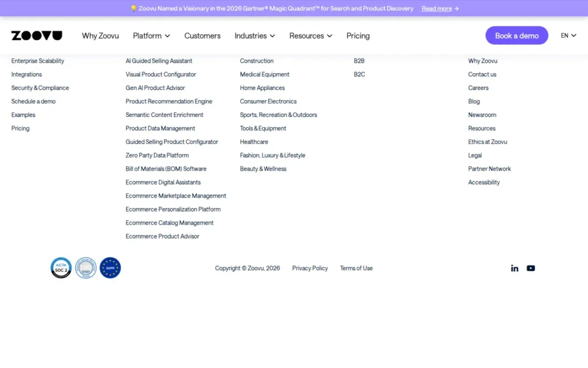Viewport: 588px width, 368px height.
Task: Open Examples footer link
Action: pyautogui.click(x=23, y=115)
